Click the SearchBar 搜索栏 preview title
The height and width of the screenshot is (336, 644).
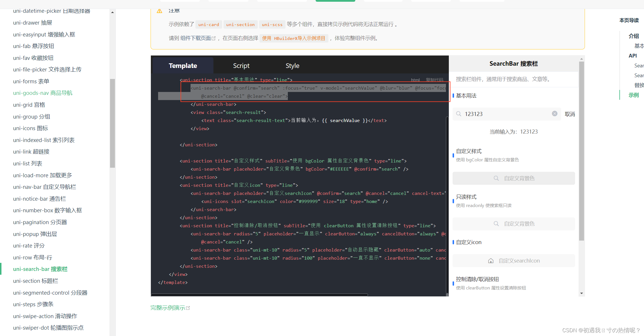click(x=514, y=64)
